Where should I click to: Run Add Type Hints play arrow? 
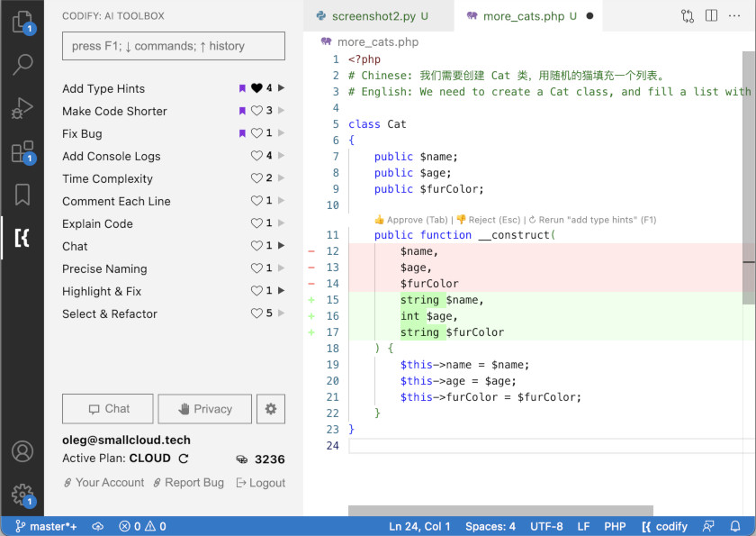[281, 87]
